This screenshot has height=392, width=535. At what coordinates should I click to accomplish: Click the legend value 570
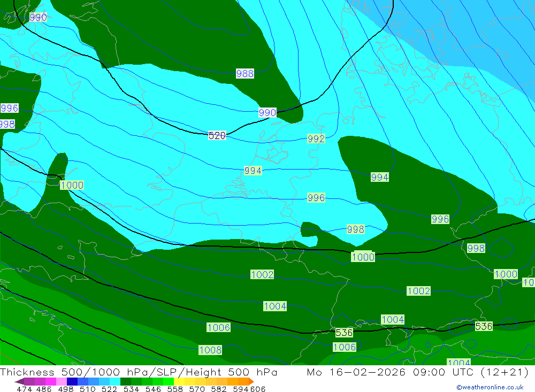pyautogui.click(x=196, y=389)
